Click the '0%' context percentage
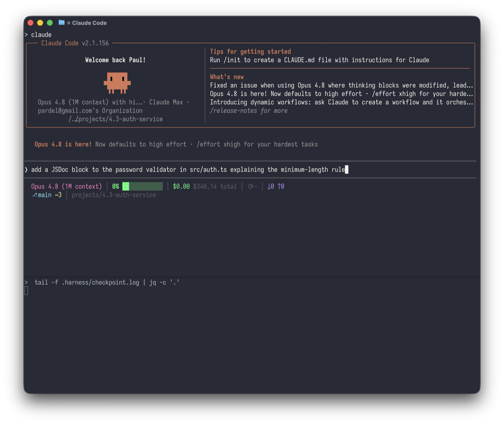The width and height of the screenshot is (504, 425). point(116,187)
